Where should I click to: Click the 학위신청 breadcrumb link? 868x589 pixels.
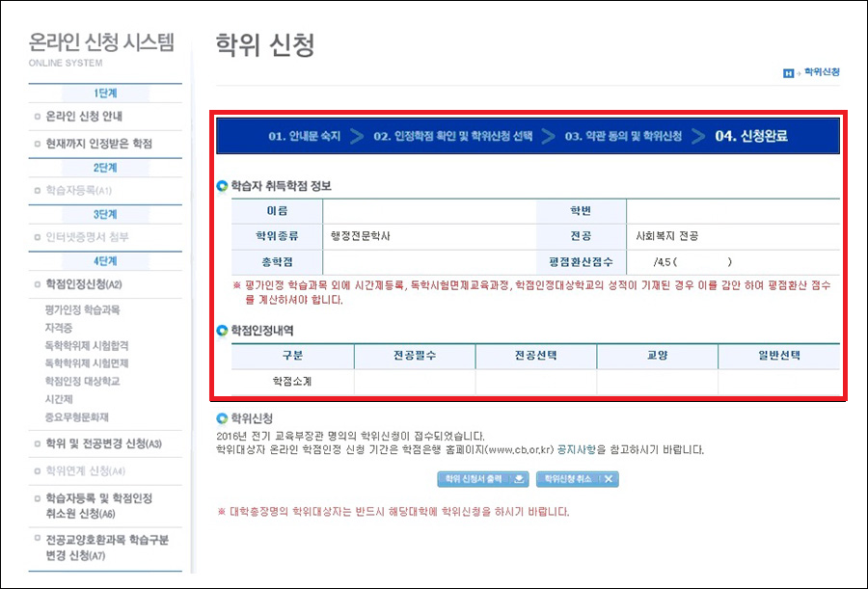[822, 73]
